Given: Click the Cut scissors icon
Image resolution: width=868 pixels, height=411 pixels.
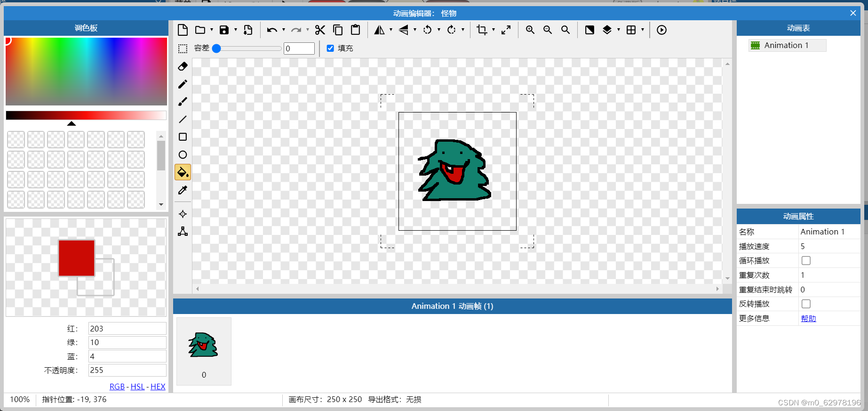Looking at the screenshot, I should coord(320,30).
